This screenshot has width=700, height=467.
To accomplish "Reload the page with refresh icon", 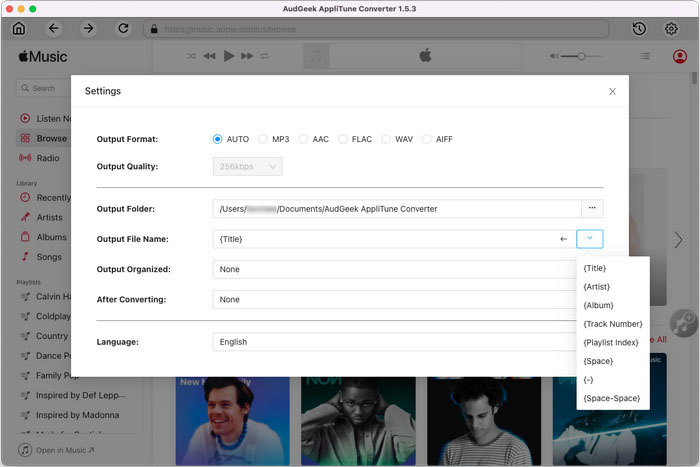I will 123,29.
